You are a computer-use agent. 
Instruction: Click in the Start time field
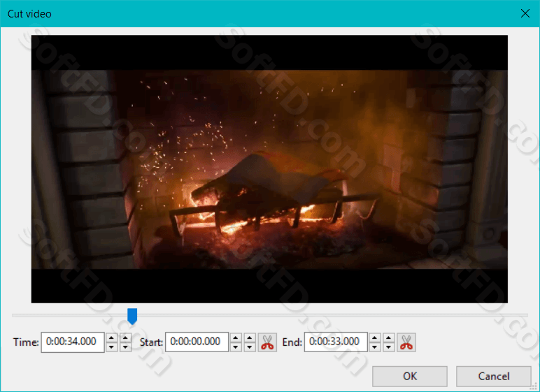click(x=197, y=342)
